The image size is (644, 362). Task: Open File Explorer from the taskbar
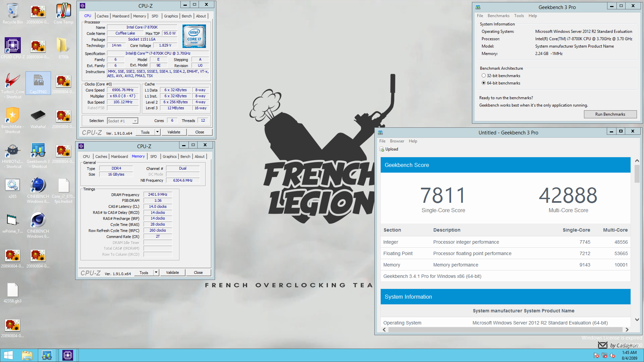click(x=27, y=355)
